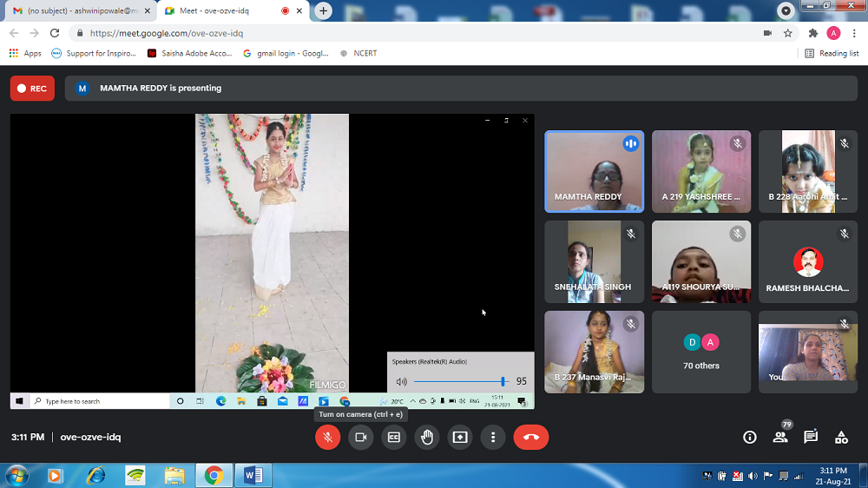Raise hand in the meeting
This screenshot has width=868, height=488.
(x=427, y=437)
